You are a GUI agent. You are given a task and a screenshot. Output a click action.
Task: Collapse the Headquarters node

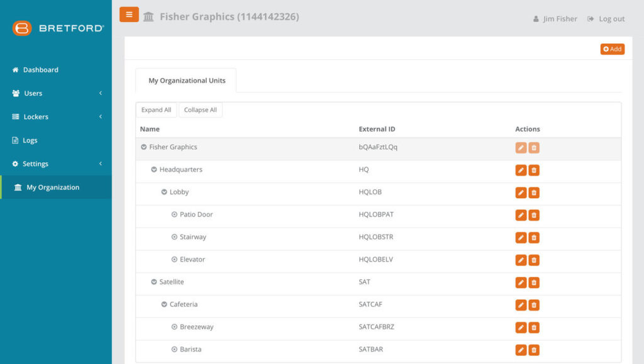pyautogui.click(x=154, y=170)
